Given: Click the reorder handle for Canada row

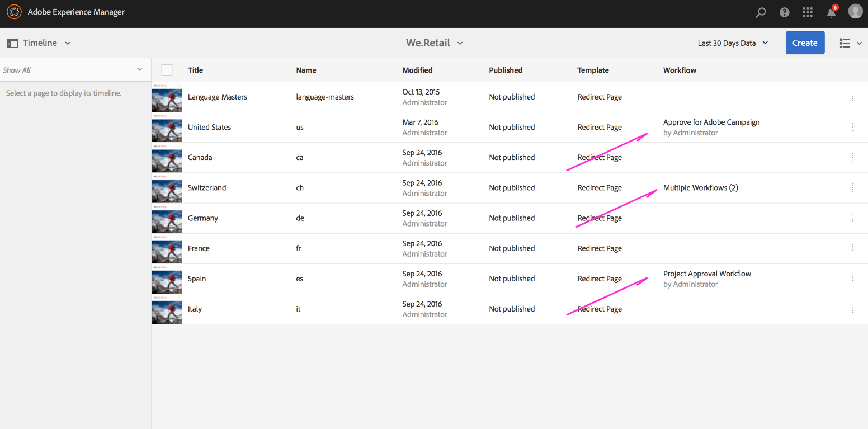Looking at the screenshot, I should [853, 157].
